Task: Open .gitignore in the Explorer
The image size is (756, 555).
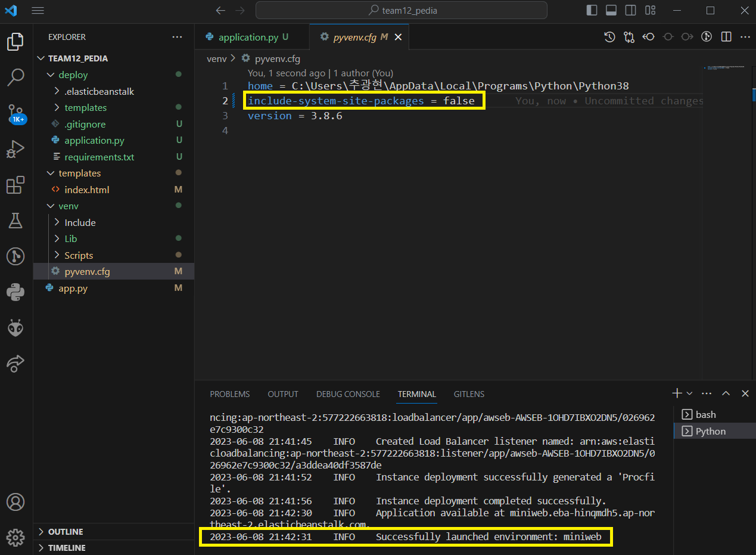Action: click(x=114, y=124)
